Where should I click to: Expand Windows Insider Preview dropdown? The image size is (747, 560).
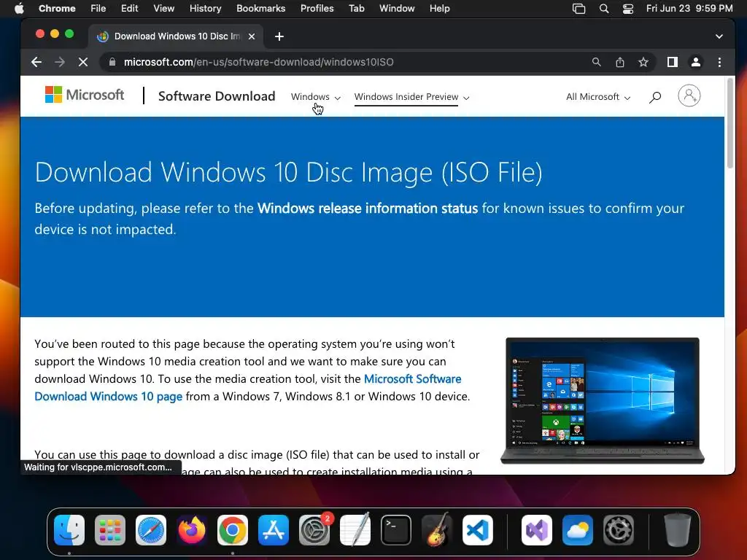pos(411,97)
